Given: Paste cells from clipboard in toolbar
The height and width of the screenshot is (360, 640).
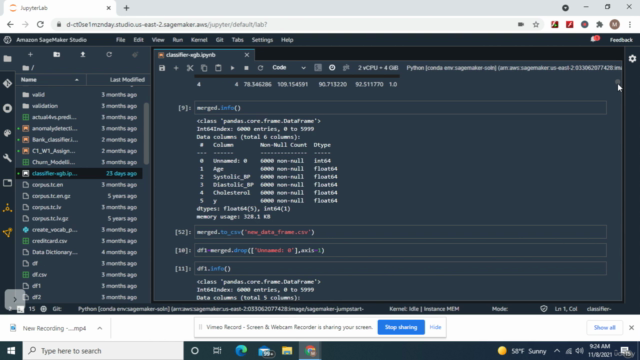Looking at the screenshot, I should [x=218, y=68].
